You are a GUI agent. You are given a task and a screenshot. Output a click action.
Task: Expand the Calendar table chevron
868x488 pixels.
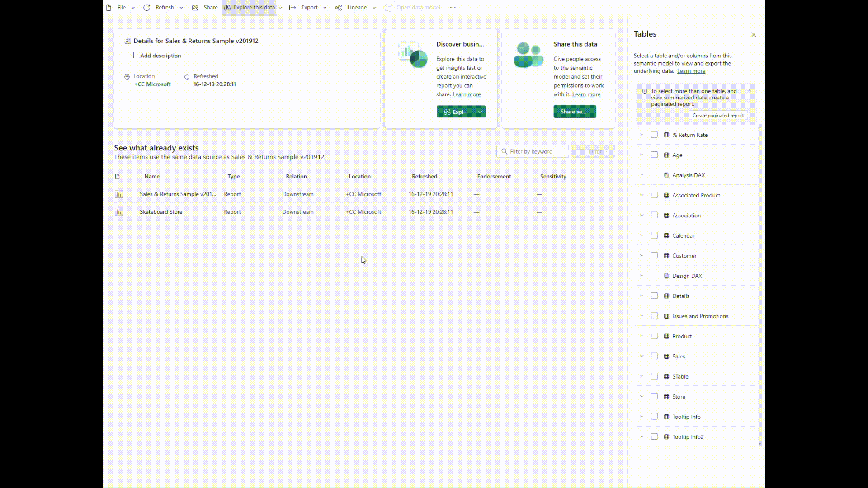(642, 235)
